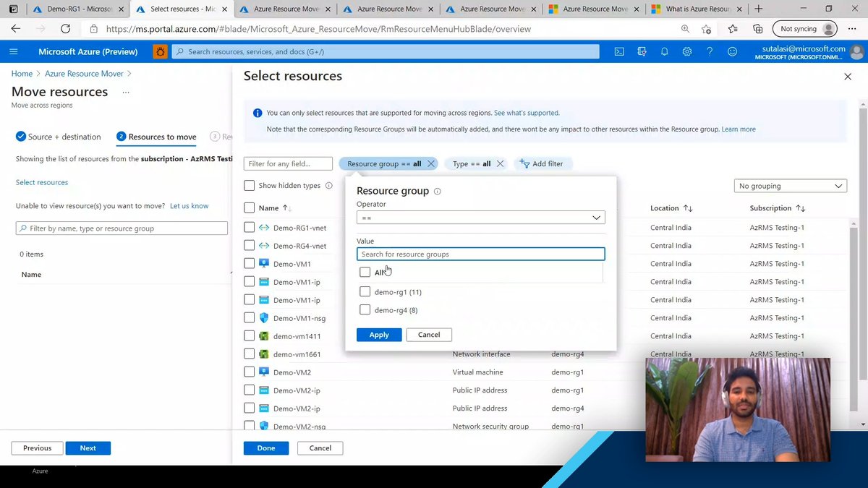Focus the Azure top search bar
868x488 pixels.
click(386, 51)
